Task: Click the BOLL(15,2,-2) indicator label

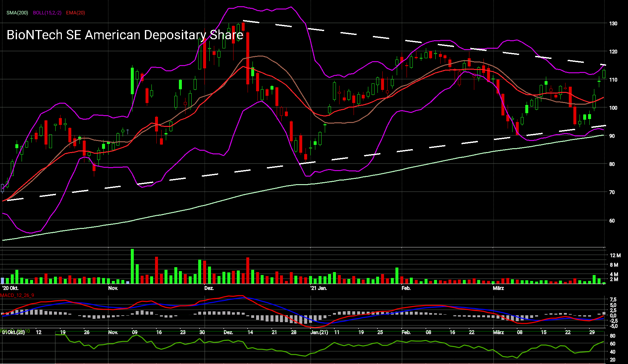Action: [47, 13]
